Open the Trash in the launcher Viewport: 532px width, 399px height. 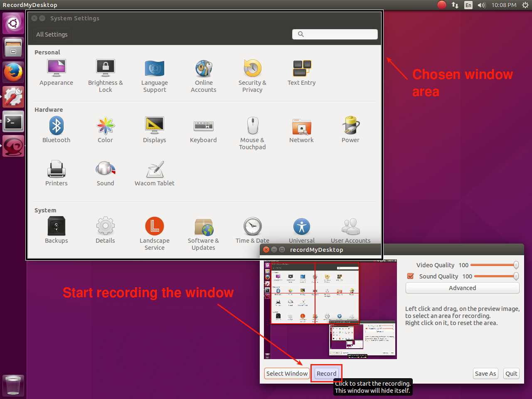coord(13,385)
